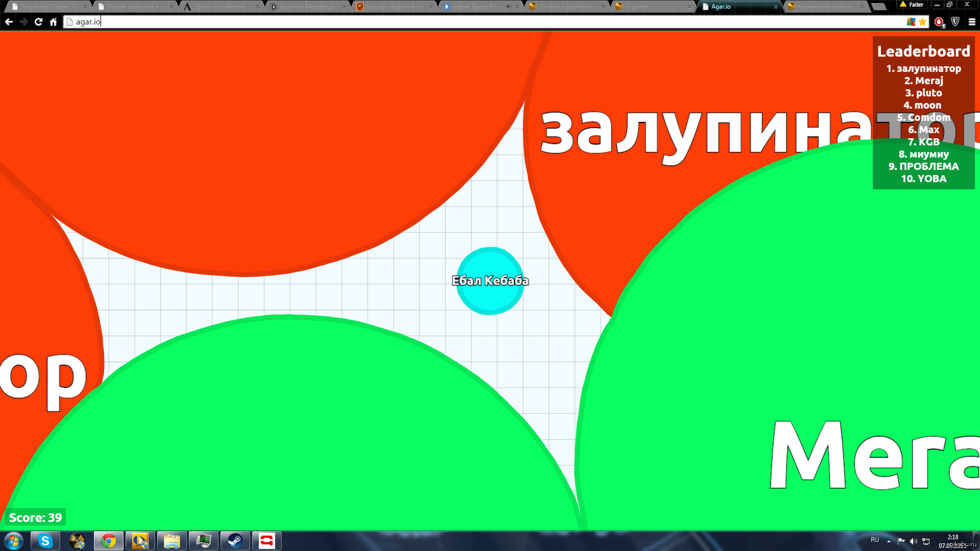Click leaderboard entry "6. Max"
Screen dimensions: 980x551
924,130
